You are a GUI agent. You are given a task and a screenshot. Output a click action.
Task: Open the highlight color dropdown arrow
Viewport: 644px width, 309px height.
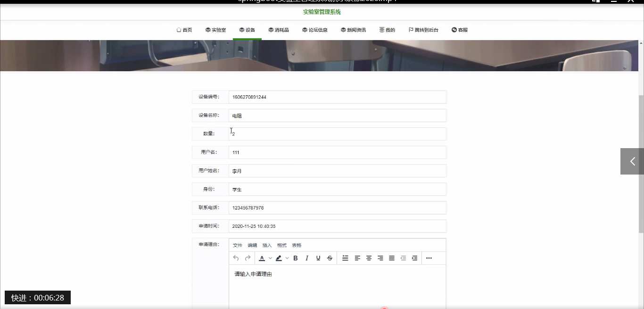coord(287,258)
